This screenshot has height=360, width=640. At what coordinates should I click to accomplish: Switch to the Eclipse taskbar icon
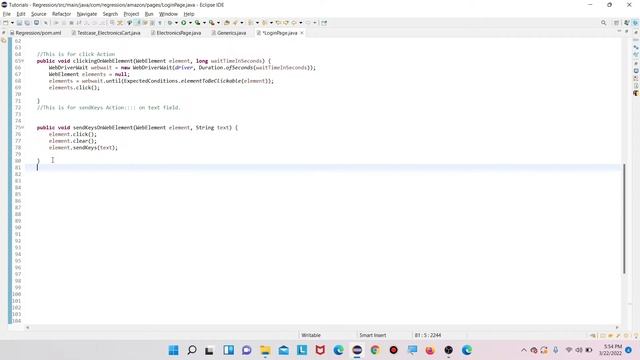357,350
